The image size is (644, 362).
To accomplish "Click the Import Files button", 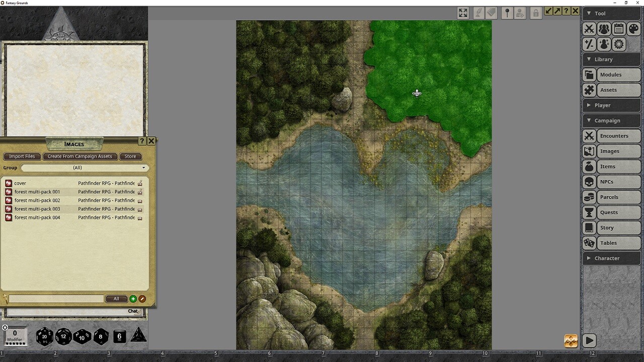I will (x=22, y=156).
